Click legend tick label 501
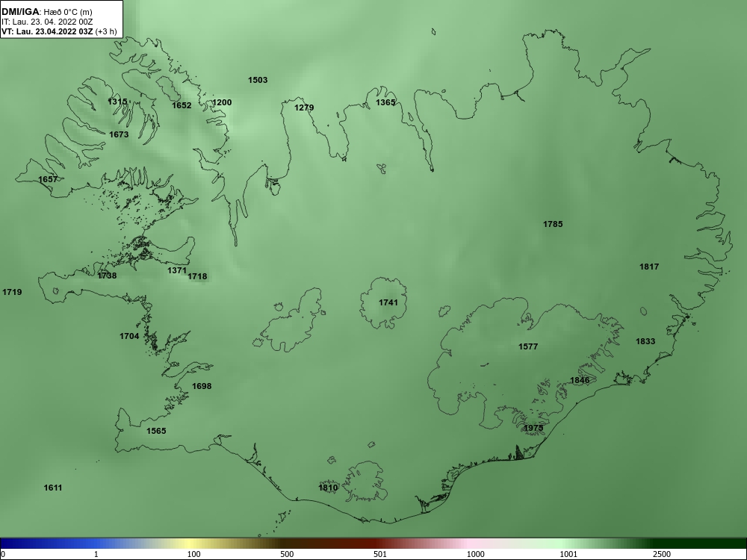Screen dimensions: 747x560 click(381, 554)
